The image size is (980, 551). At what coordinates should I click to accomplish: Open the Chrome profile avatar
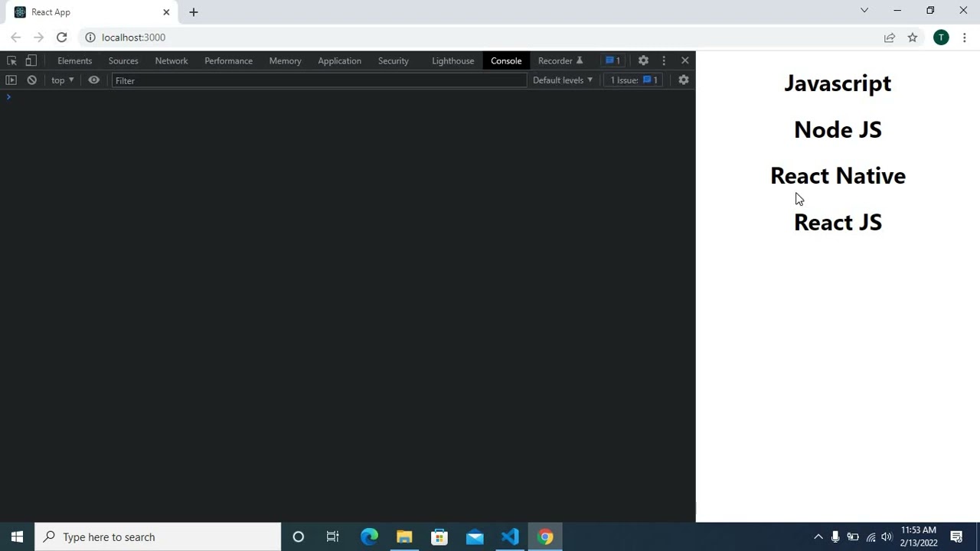pyautogui.click(x=941, y=37)
